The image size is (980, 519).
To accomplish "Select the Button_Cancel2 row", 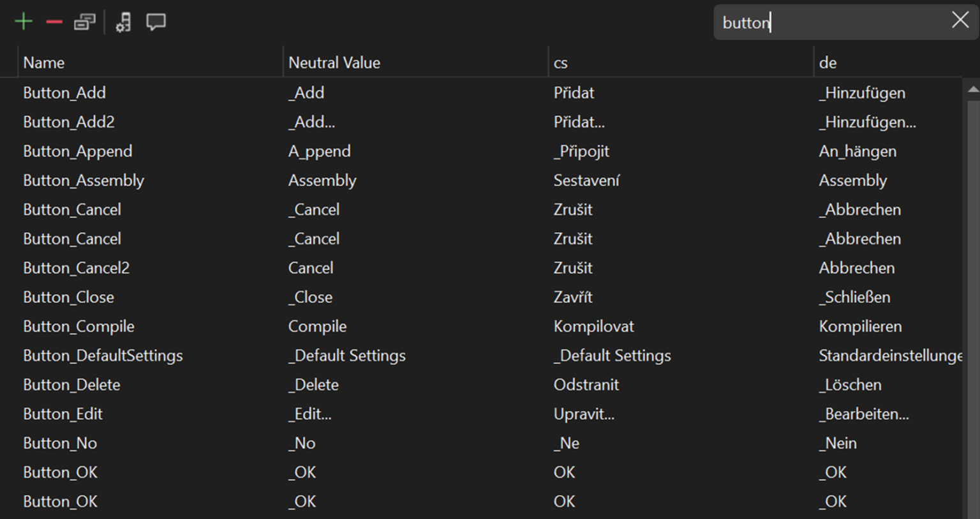I will click(75, 267).
